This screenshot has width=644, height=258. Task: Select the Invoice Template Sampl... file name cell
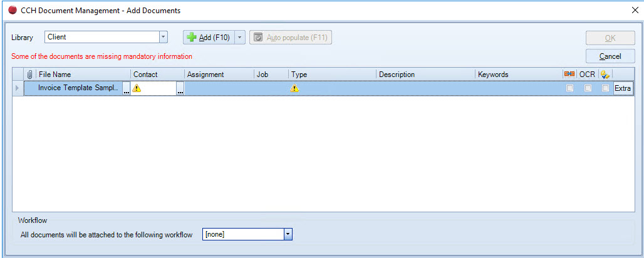click(x=80, y=88)
